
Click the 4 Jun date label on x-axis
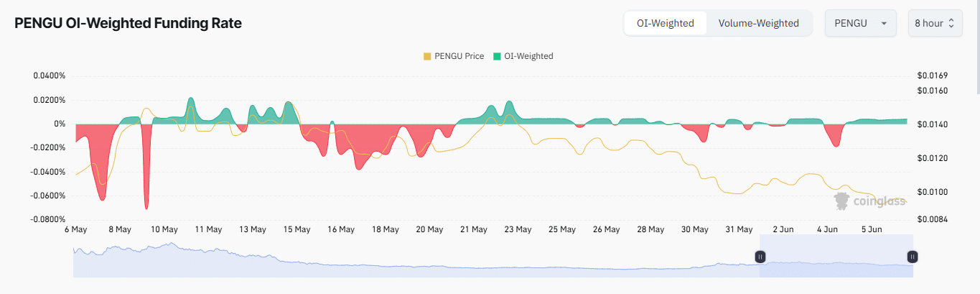pyautogui.click(x=828, y=229)
